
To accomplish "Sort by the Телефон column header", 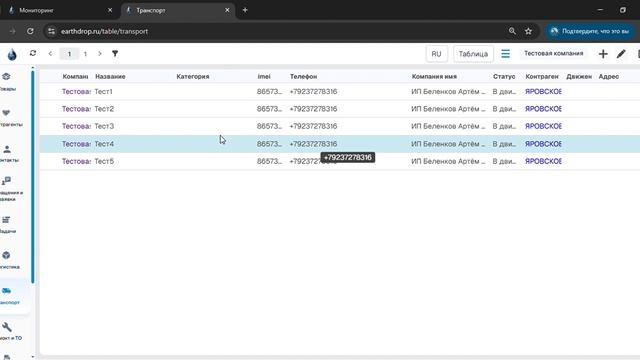I will coord(303,76).
